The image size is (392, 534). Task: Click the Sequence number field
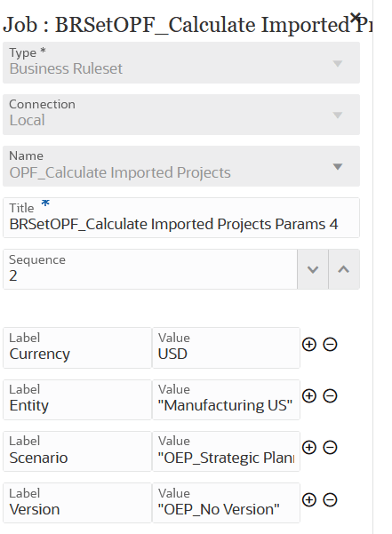click(x=150, y=269)
